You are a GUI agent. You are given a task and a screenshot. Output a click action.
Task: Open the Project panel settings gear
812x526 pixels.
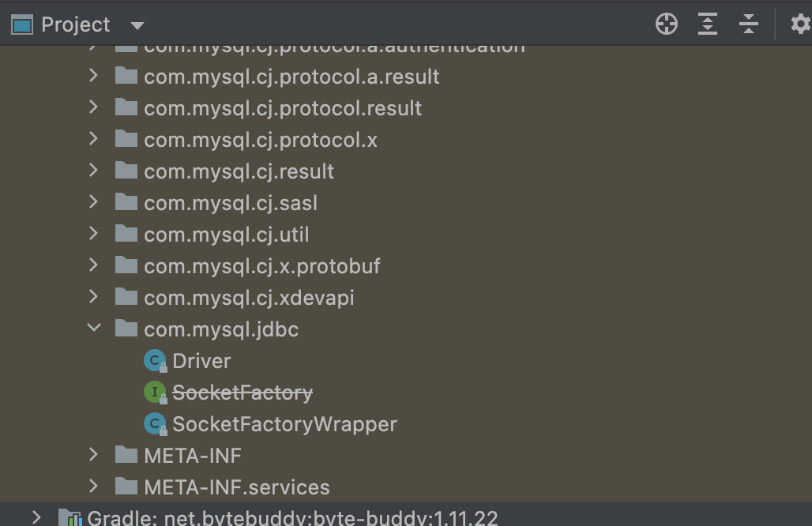coord(801,24)
